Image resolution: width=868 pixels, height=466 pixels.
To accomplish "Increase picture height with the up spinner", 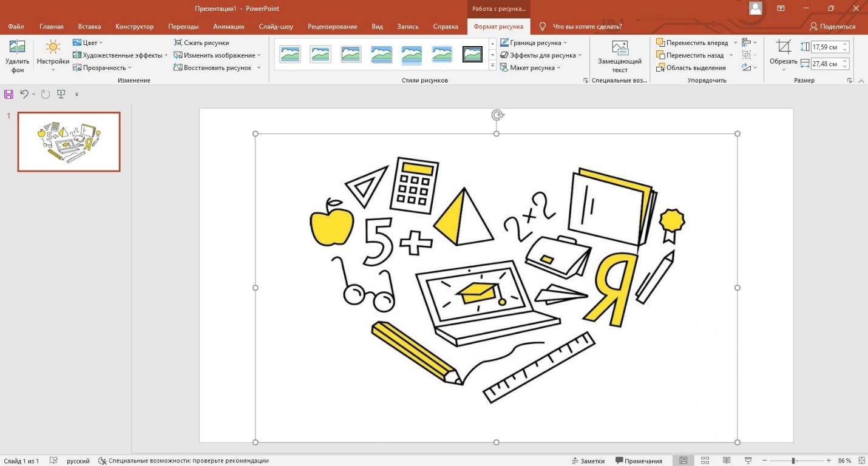I will pyautogui.click(x=845, y=44).
